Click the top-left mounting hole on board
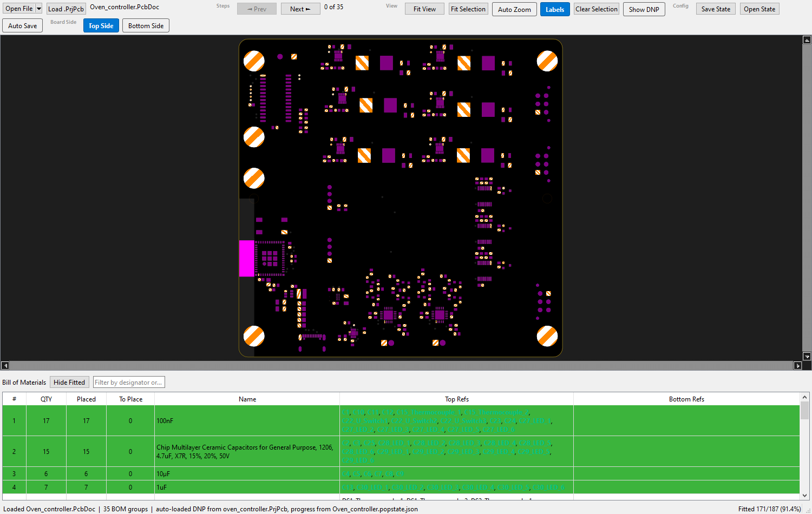 point(254,61)
